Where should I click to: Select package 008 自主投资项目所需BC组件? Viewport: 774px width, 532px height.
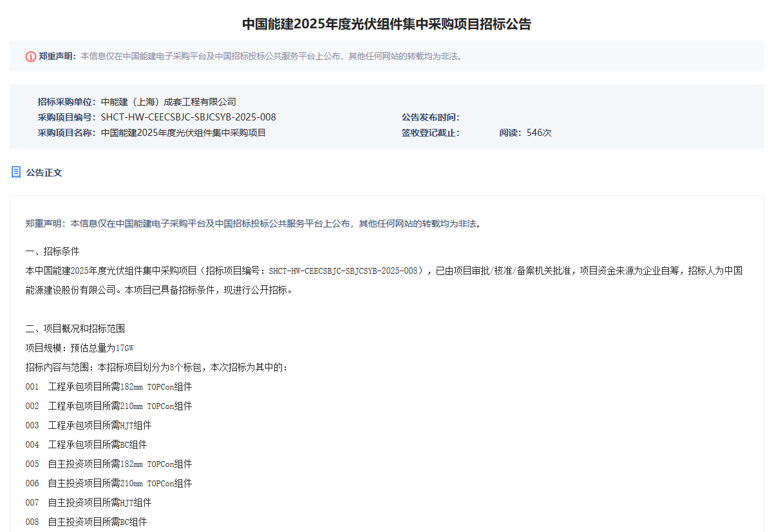click(86, 522)
